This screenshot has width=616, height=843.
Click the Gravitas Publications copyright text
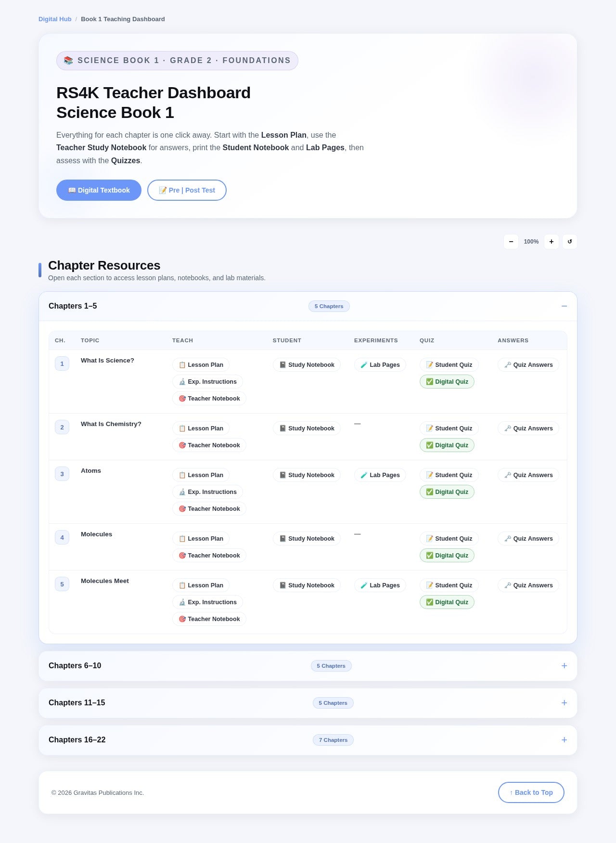[x=98, y=793]
